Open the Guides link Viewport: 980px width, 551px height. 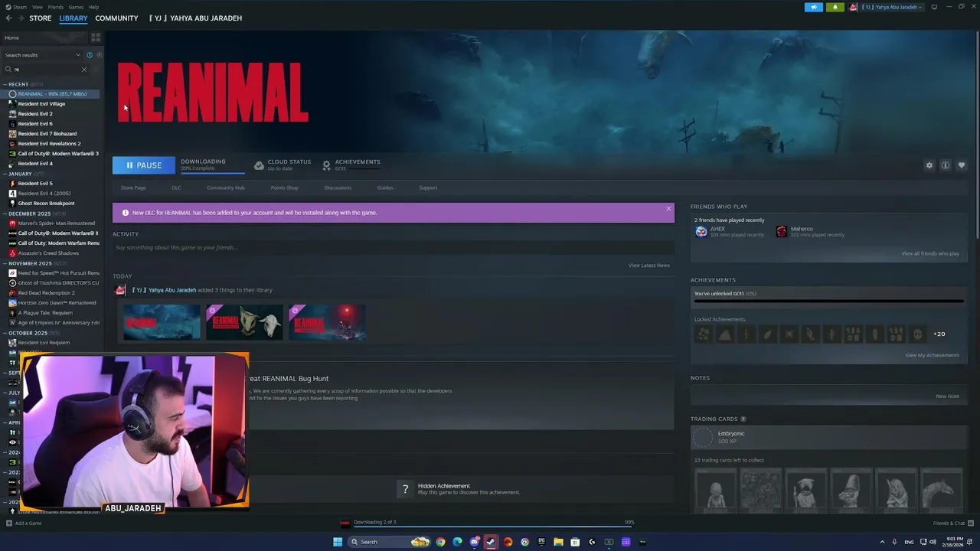[385, 187]
